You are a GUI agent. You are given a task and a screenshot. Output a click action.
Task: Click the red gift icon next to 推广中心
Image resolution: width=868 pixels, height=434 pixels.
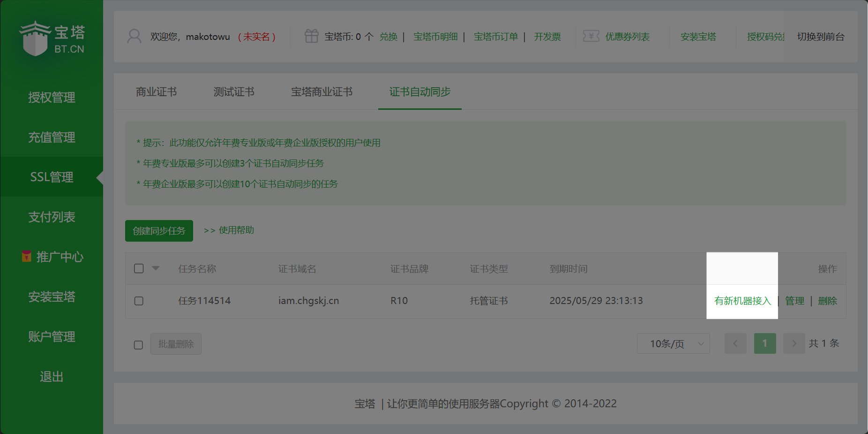27,256
